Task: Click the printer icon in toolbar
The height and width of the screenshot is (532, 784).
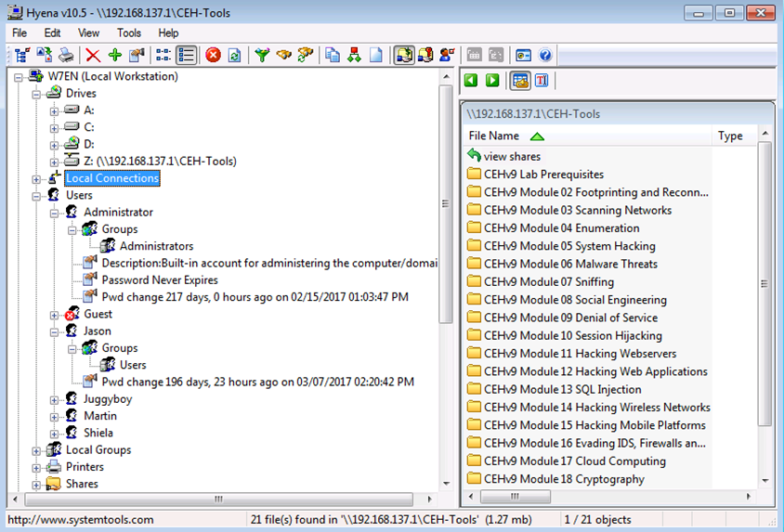Action: (66, 55)
